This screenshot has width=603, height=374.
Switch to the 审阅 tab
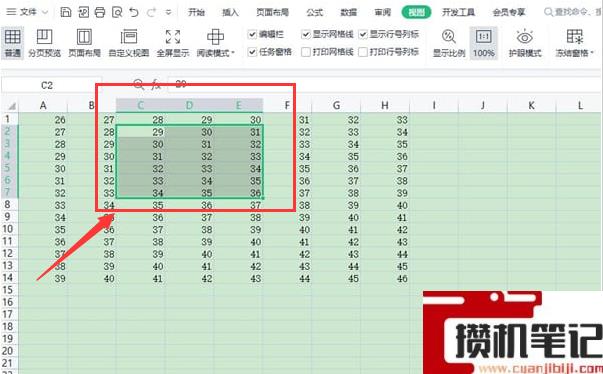point(383,12)
